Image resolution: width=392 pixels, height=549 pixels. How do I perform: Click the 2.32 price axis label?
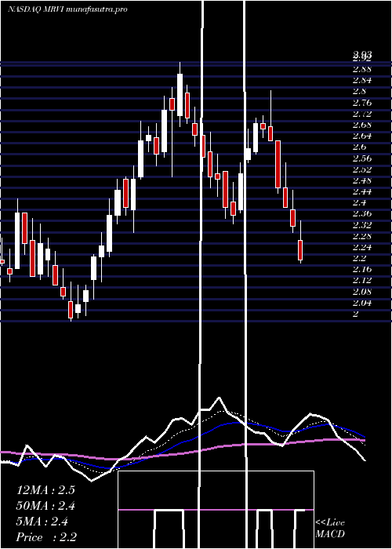(x=362, y=225)
